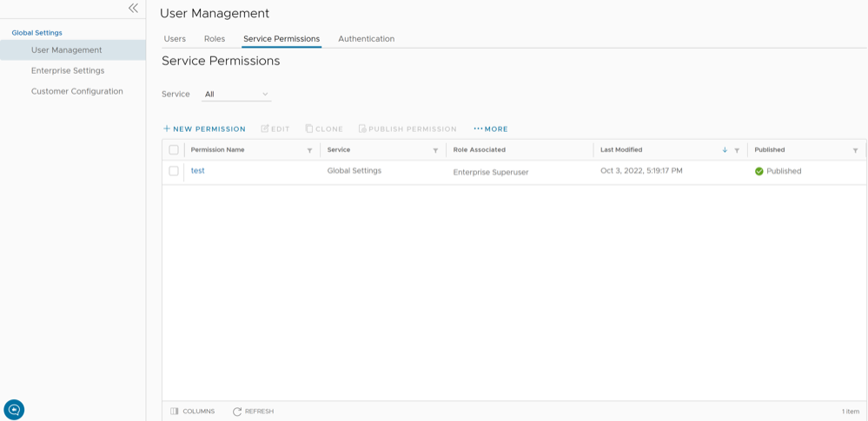The image size is (868, 421).
Task: Go to Enterprise Settings in sidebar
Action: tap(68, 70)
